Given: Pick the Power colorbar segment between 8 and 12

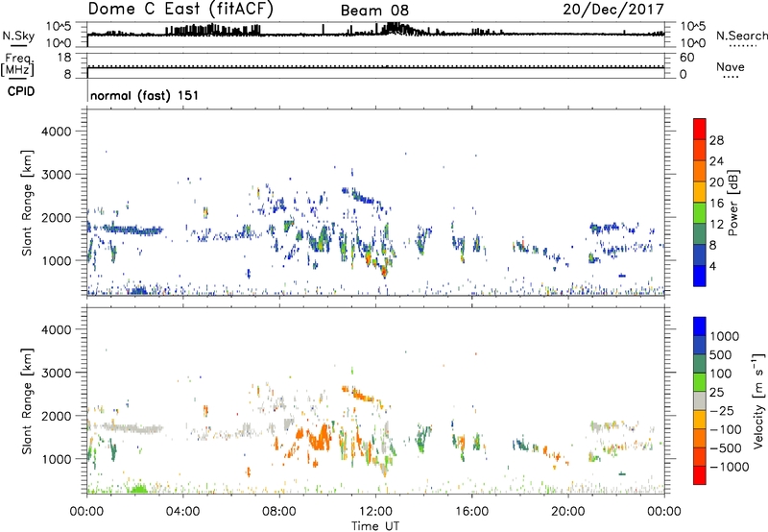Looking at the screenshot, I should [700, 233].
